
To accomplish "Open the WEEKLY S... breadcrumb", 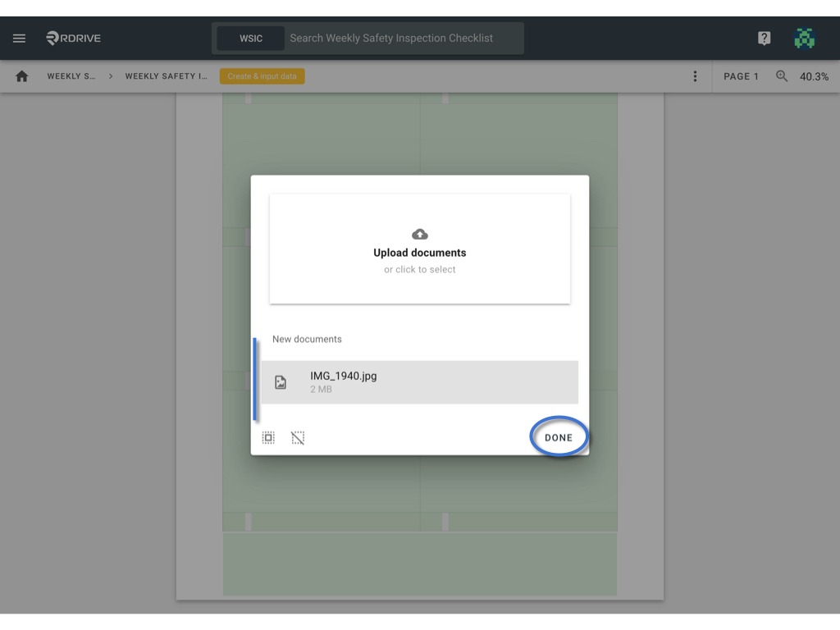I will (x=71, y=76).
